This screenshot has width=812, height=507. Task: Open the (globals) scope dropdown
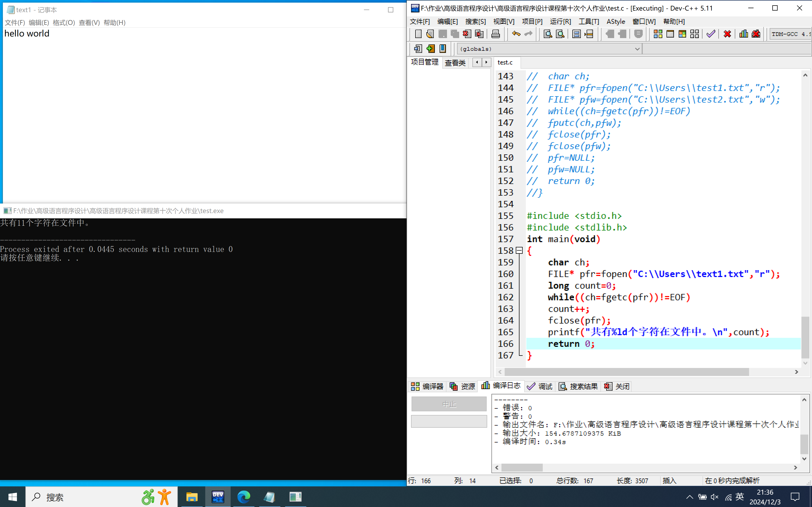coord(637,49)
